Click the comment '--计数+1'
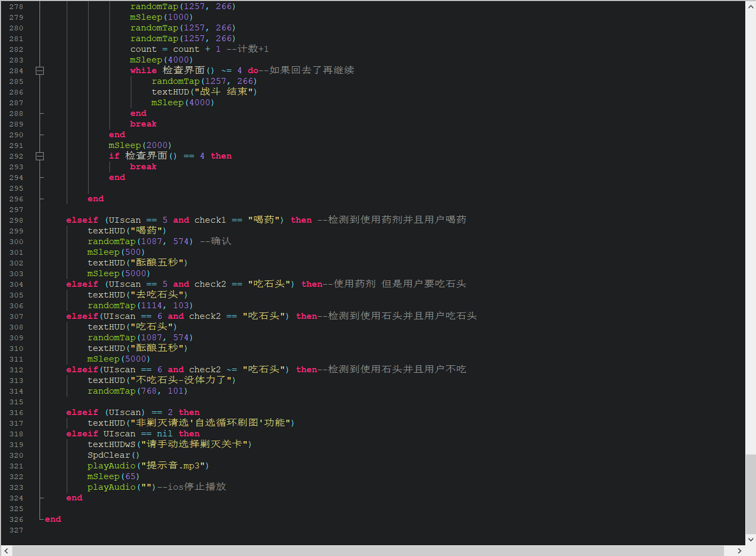The image size is (756, 556). [248, 49]
